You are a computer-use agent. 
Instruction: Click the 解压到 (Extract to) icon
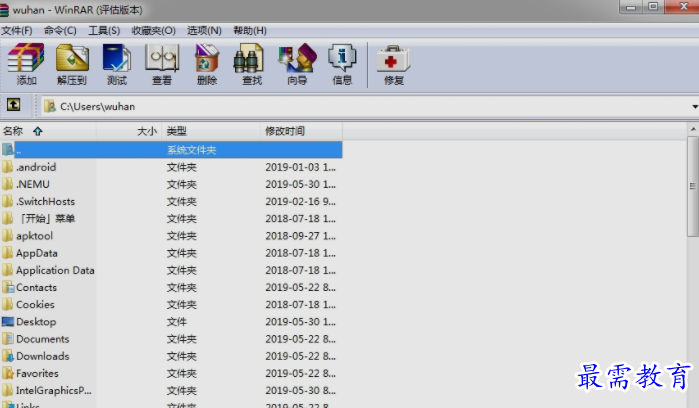(72, 58)
